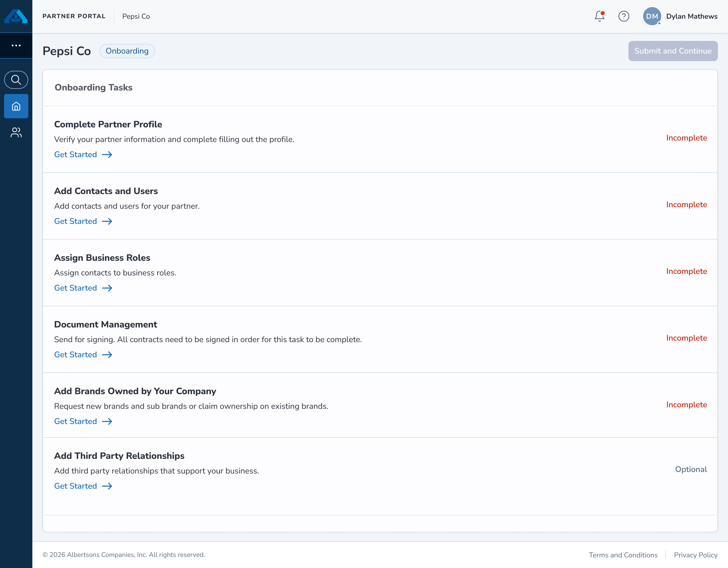Click the 'Request new brands and sub brands' description
This screenshot has height=568, width=728.
click(x=191, y=407)
